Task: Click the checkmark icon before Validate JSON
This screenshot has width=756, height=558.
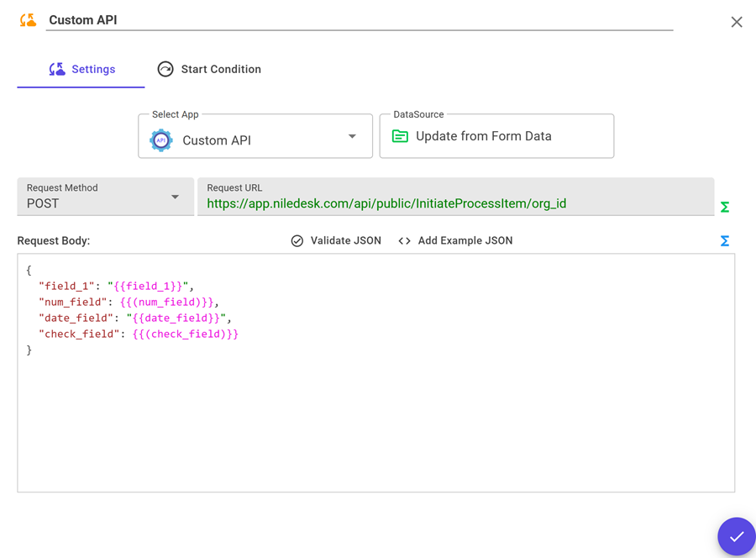Action: tap(297, 240)
